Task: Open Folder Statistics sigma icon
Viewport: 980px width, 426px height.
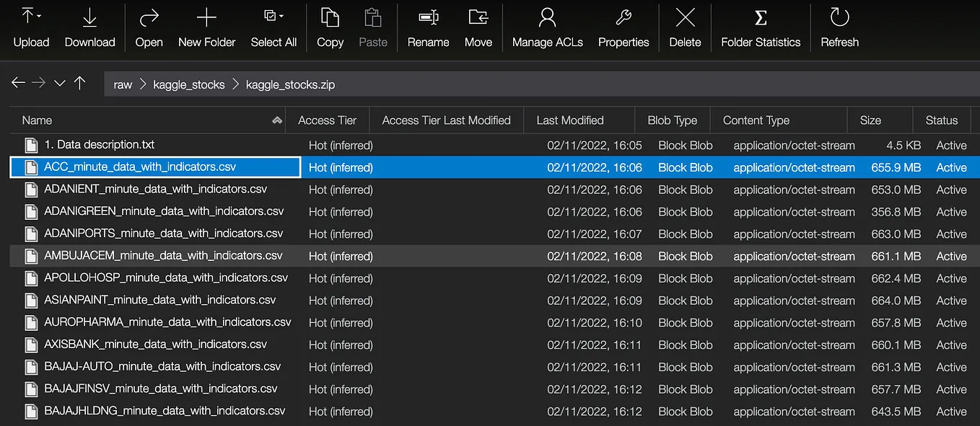Action: pyautogui.click(x=761, y=17)
